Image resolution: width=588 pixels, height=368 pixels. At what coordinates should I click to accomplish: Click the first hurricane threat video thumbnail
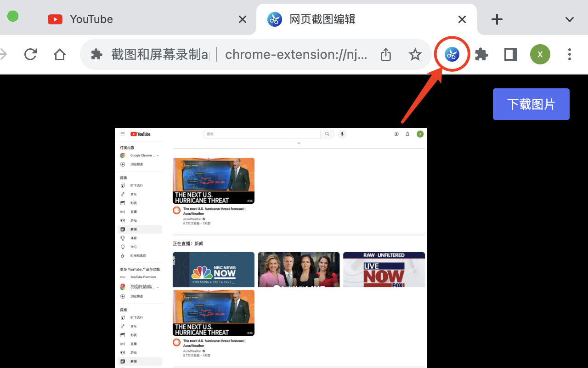[x=214, y=181]
